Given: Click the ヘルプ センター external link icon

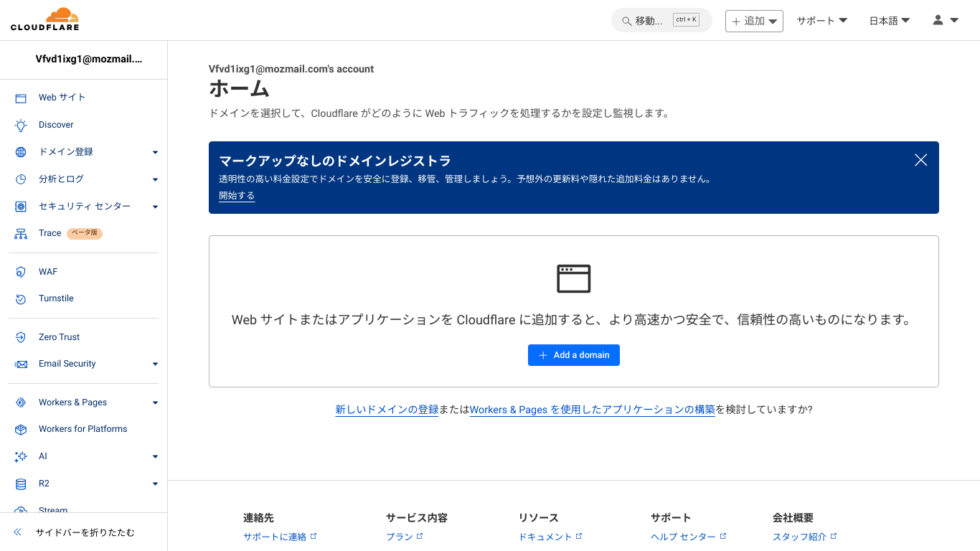Looking at the screenshot, I should 723,536.
